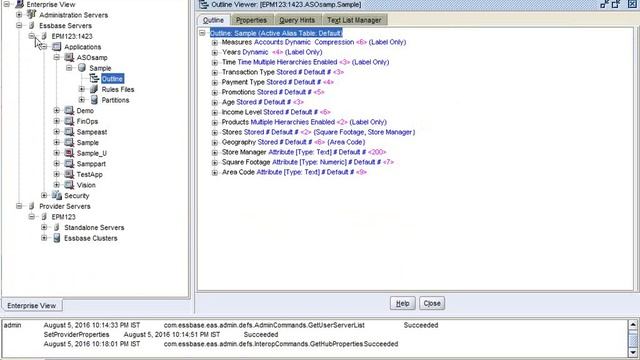Expand the Store Manager attribute dimension
The image size is (640, 360).
click(215, 153)
